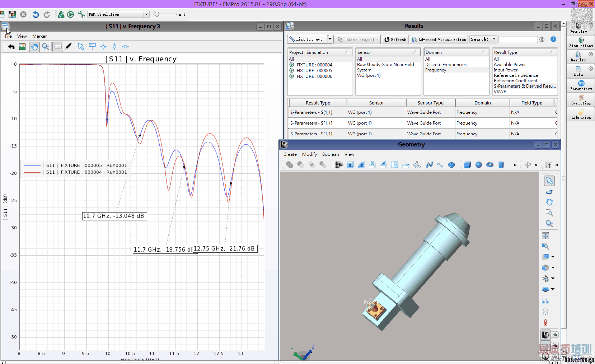
Task: Click the torus primitive icon
Action: [489, 165]
